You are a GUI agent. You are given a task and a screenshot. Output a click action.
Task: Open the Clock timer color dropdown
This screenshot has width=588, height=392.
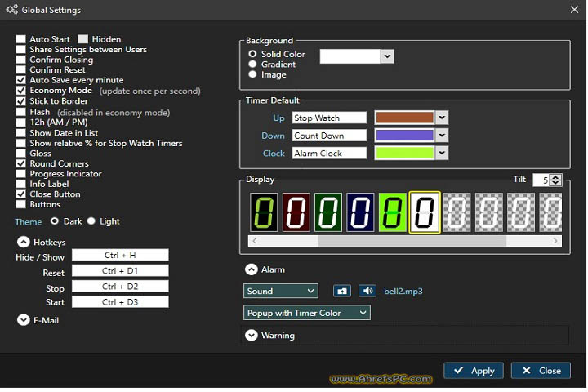pos(442,153)
